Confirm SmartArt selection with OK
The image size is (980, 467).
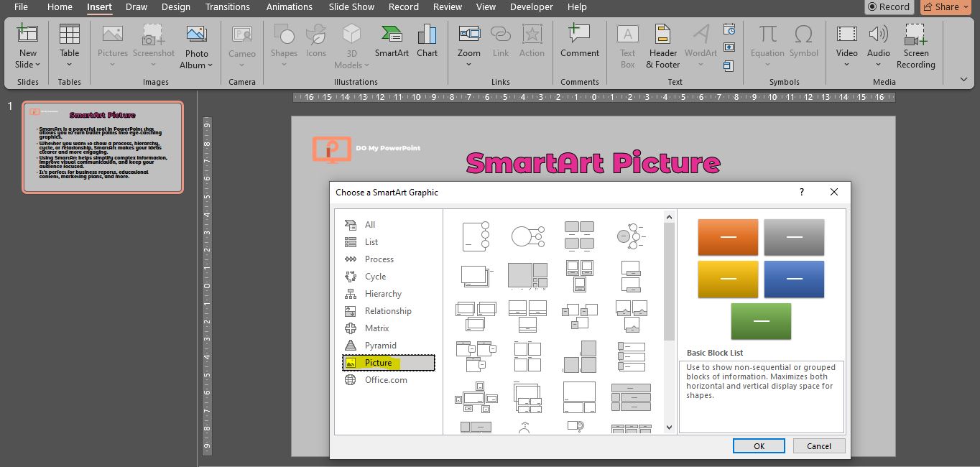[x=758, y=445]
